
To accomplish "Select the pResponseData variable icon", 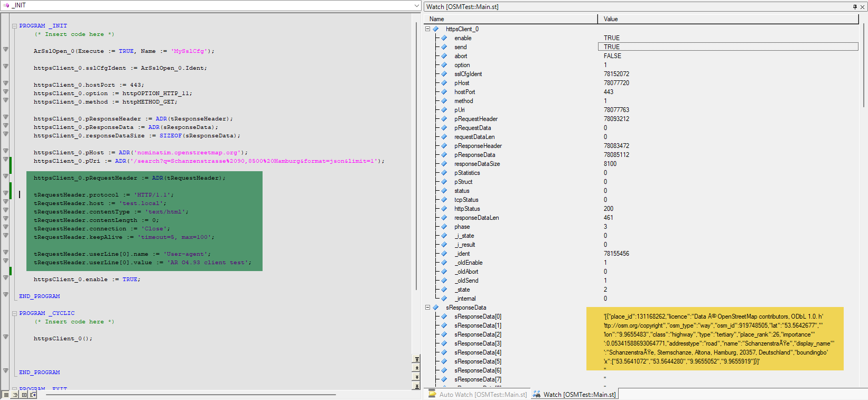I will 444,155.
